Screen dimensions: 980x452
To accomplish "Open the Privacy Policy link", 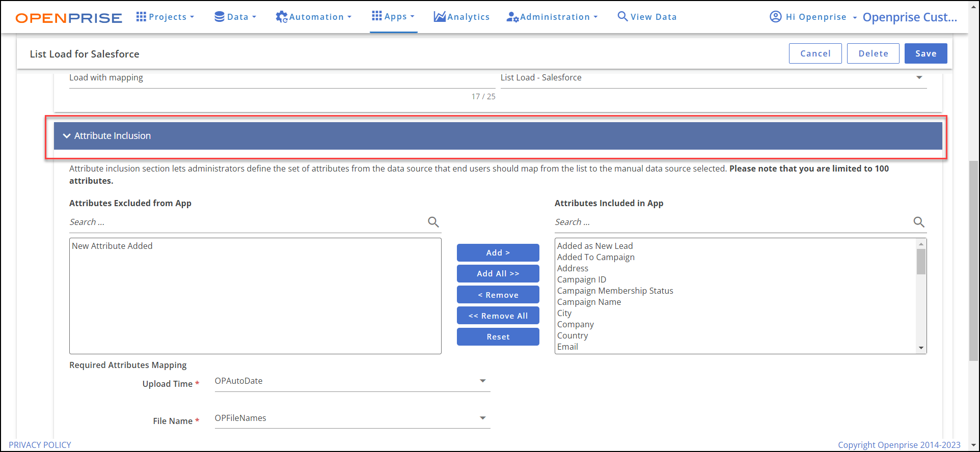I will coord(40,445).
